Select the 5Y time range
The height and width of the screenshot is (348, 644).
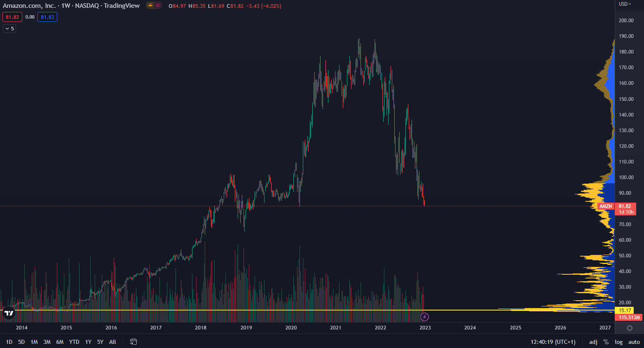point(100,342)
